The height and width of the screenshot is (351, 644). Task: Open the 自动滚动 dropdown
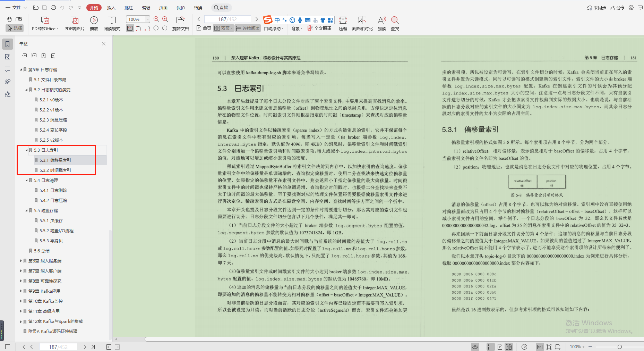[x=274, y=28]
